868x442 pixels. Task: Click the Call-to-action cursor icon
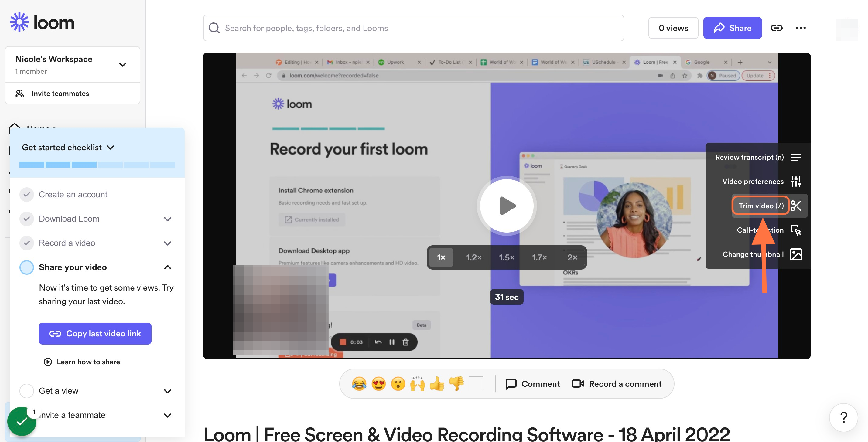click(x=796, y=230)
